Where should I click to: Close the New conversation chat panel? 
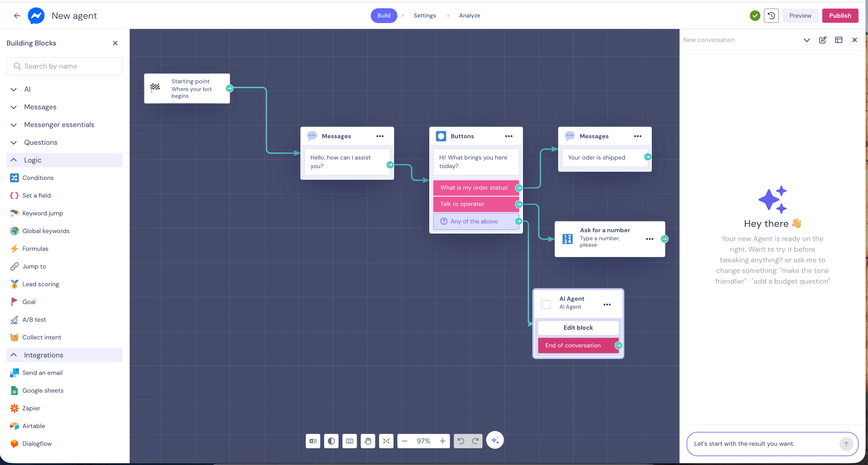tap(854, 40)
